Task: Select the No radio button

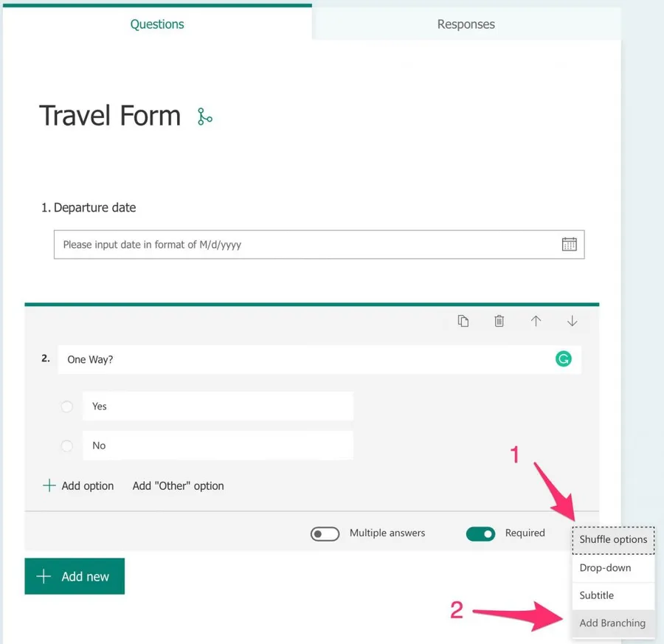Action: coord(67,446)
